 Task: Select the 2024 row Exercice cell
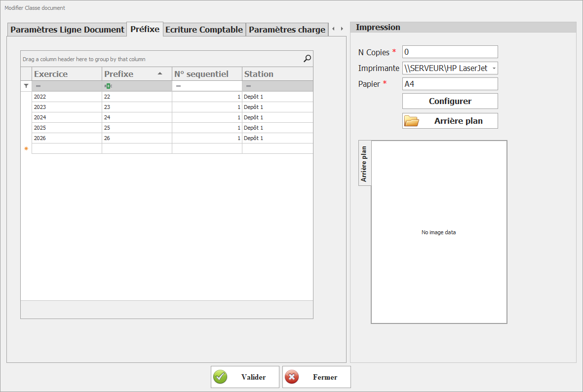pyautogui.click(x=67, y=117)
